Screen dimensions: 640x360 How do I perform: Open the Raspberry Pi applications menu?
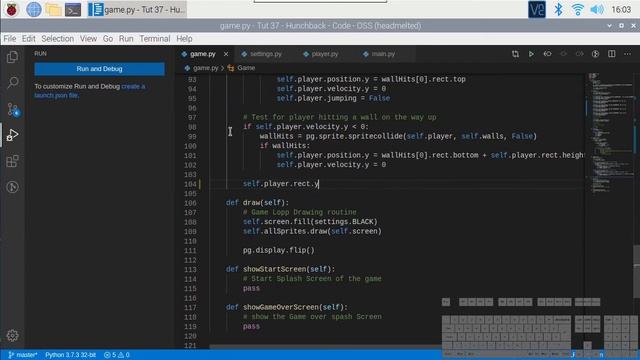pyautogui.click(x=11, y=9)
